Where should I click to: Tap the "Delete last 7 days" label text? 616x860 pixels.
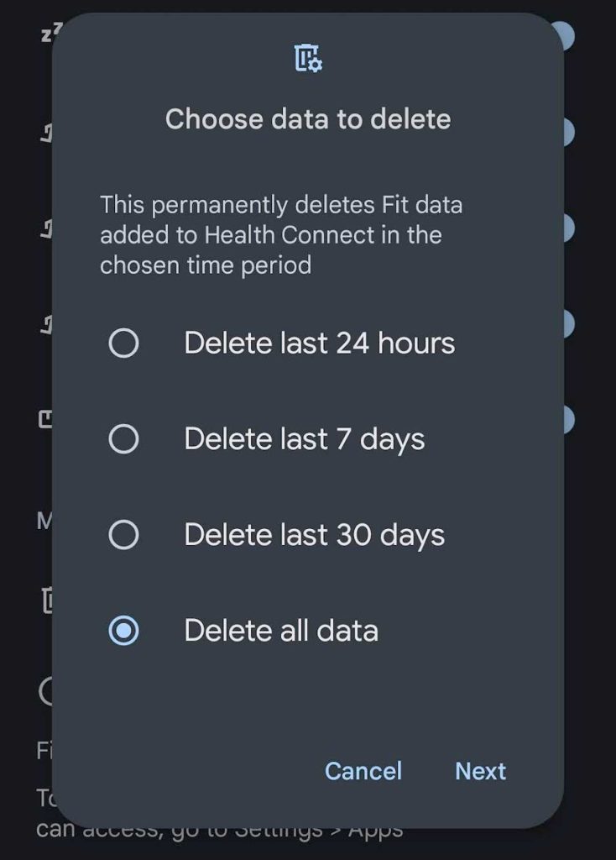click(304, 439)
